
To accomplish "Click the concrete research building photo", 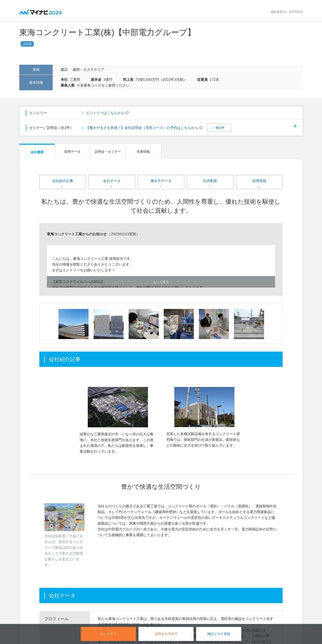I will point(204,407).
